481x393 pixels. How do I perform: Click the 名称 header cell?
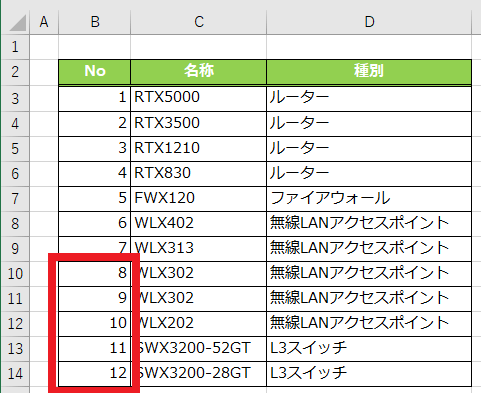199,72
